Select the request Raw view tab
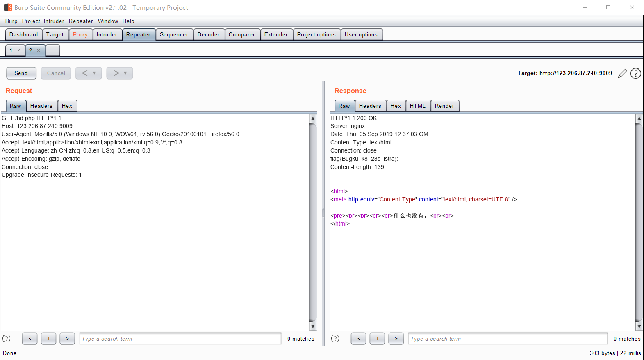The height and width of the screenshot is (360, 644). [x=16, y=106]
